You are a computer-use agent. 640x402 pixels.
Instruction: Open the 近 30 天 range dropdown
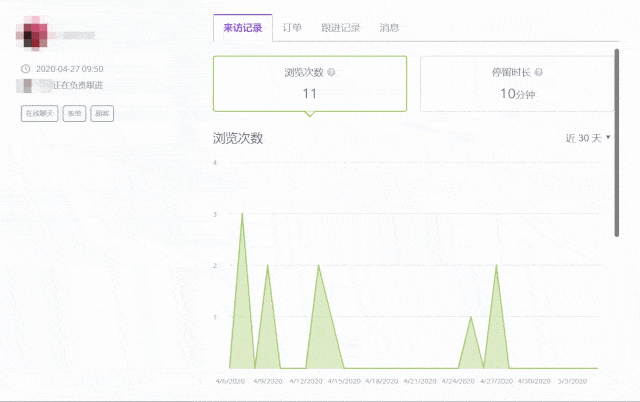(x=588, y=138)
